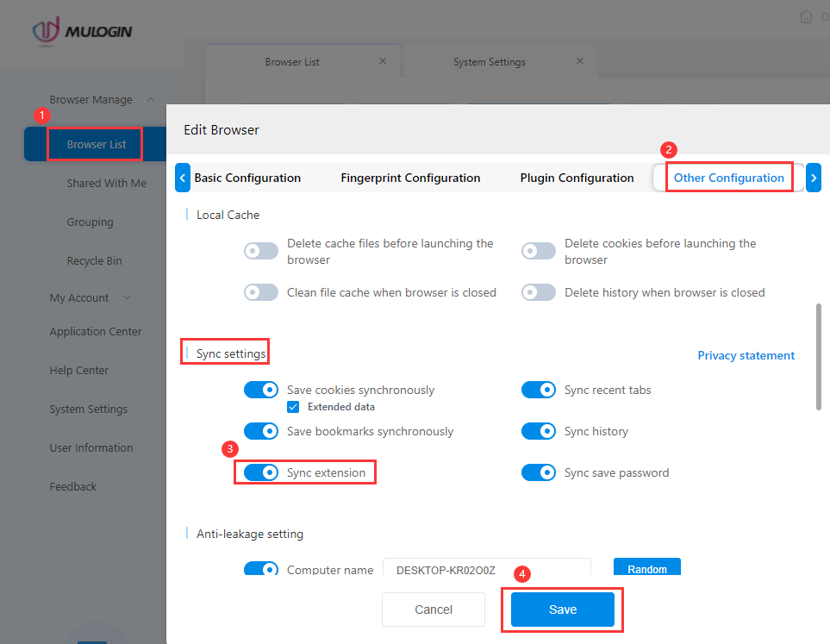Open the Plugin Configuration tab
Screen dimensions: 830x644
[577, 178]
